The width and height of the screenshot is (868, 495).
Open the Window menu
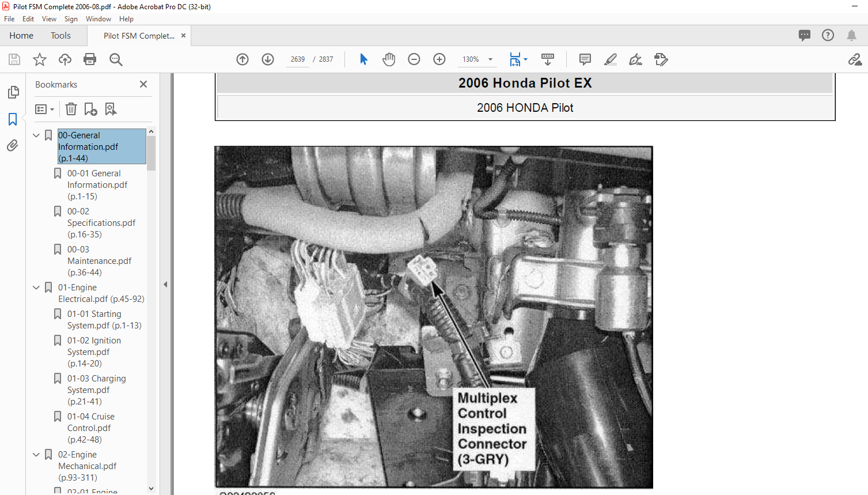pyautogui.click(x=98, y=19)
